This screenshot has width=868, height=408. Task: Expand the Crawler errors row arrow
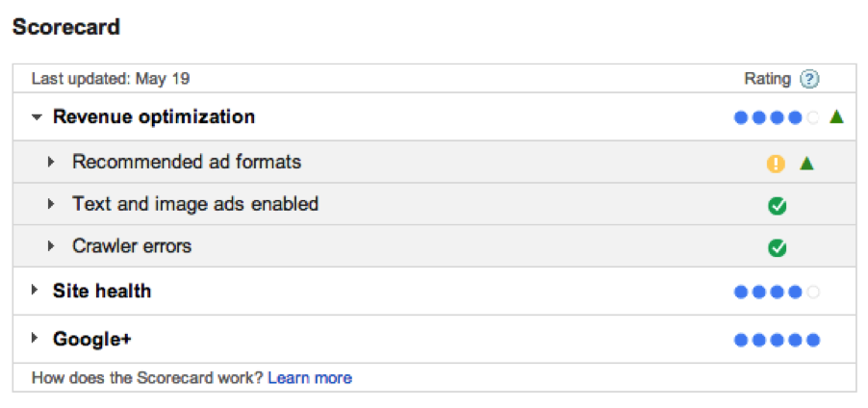tap(52, 247)
